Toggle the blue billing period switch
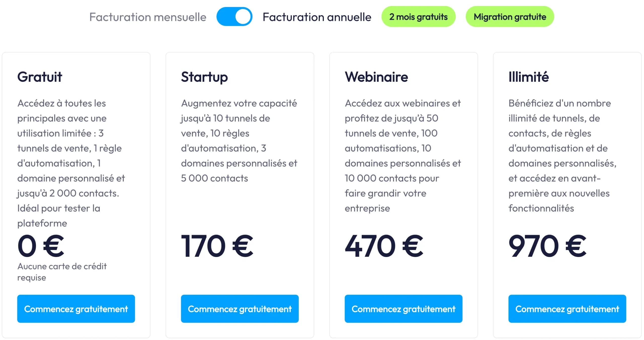Viewport: 644px width, 340px height. [234, 17]
